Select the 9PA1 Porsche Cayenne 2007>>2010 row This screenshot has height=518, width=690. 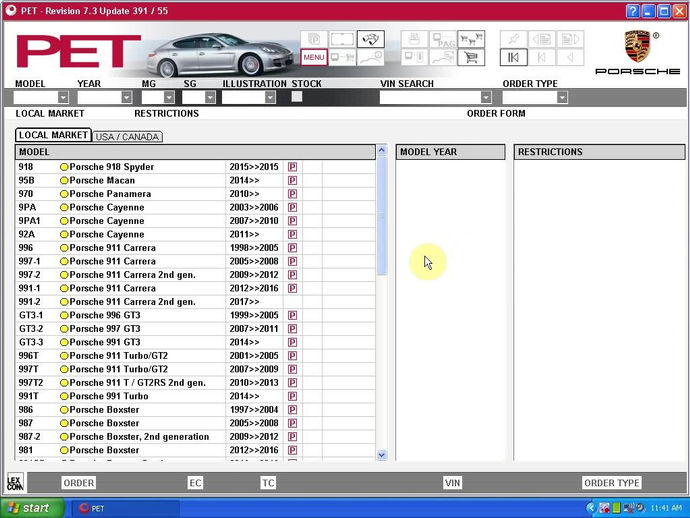point(195,220)
